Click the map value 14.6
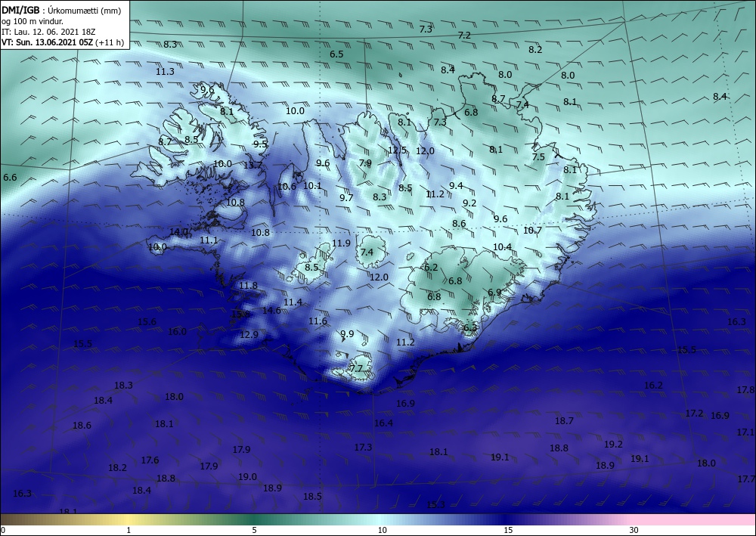 coord(271,311)
